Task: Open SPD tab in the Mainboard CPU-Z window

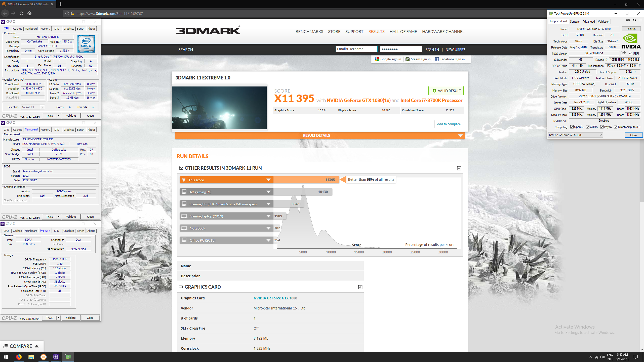Action: [x=57, y=130]
